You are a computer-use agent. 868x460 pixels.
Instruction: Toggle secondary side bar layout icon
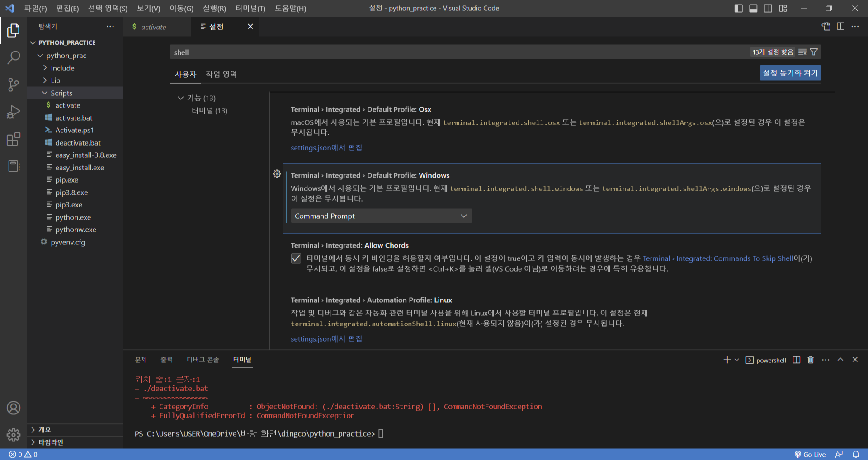(x=768, y=8)
